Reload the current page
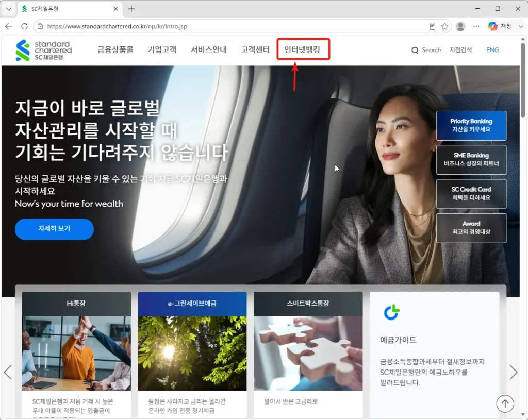The width and height of the screenshot is (528, 420). click(x=25, y=26)
